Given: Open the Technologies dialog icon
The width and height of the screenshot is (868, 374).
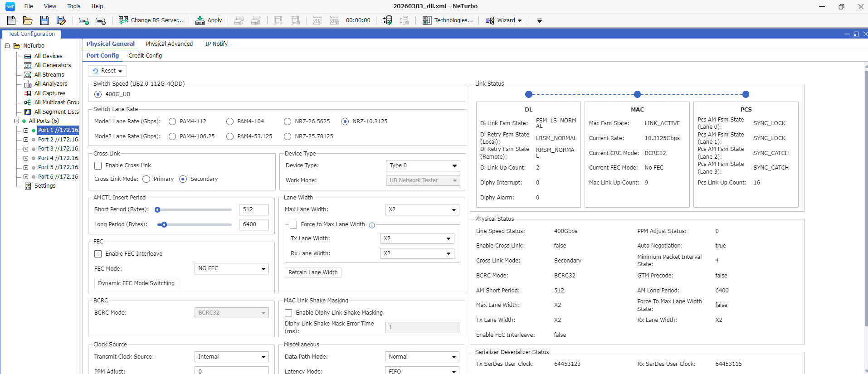Looking at the screenshot, I should pyautogui.click(x=427, y=20).
